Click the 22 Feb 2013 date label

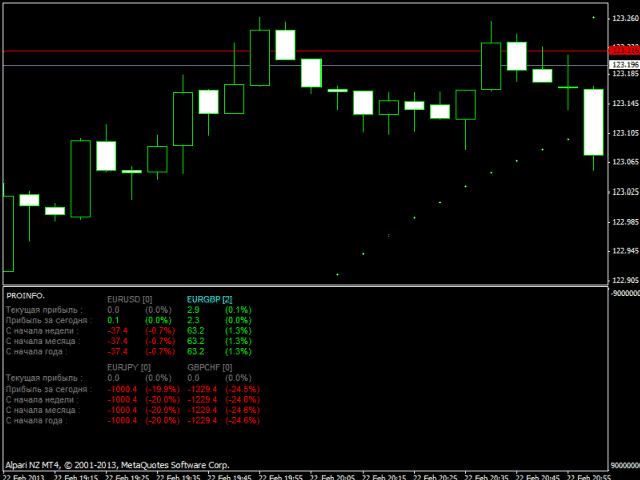point(23,475)
